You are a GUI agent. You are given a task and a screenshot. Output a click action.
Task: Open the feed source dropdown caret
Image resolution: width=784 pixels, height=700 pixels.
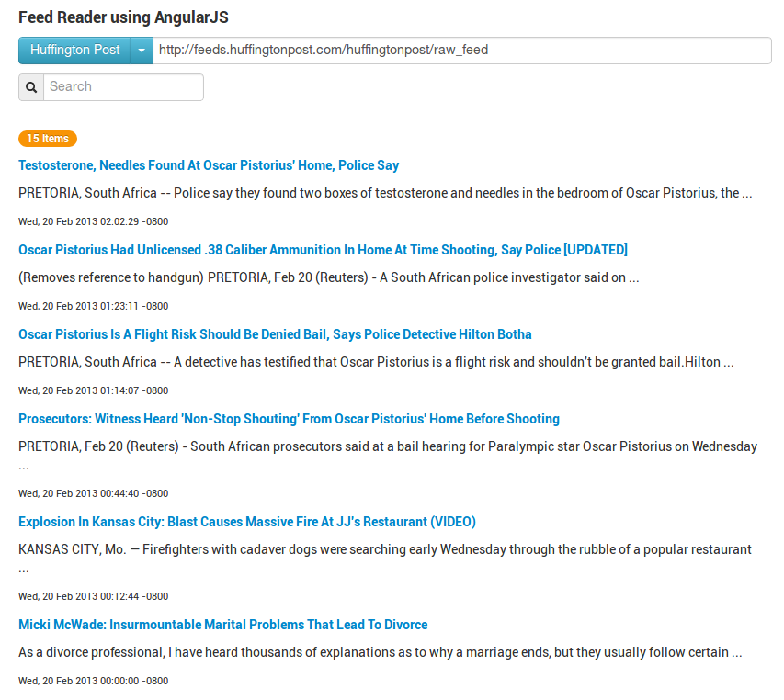[x=142, y=50]
